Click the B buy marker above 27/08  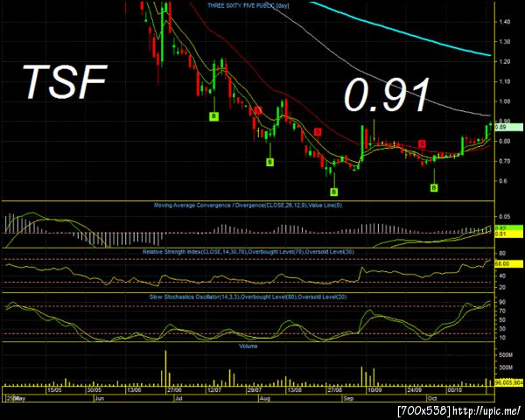point(334,192)
